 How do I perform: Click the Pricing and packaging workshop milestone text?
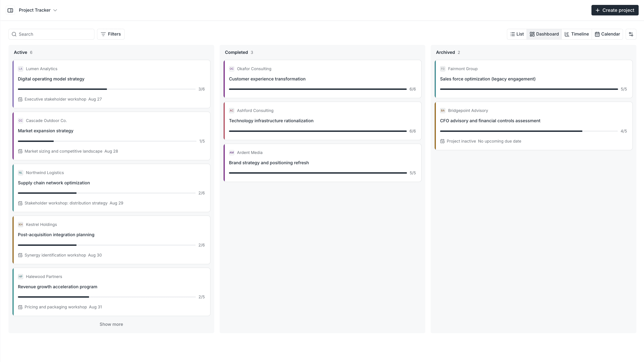(x=55, y=307)
